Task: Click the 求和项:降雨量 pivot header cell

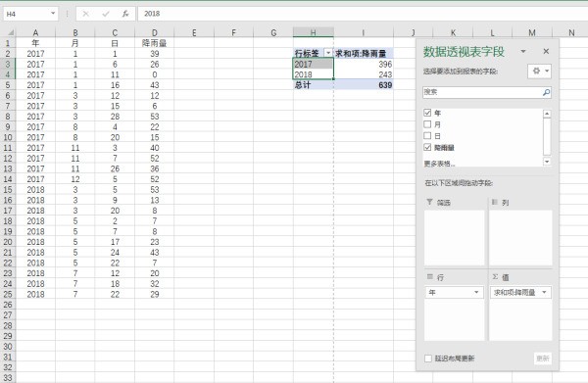Action: pos(364,54)
